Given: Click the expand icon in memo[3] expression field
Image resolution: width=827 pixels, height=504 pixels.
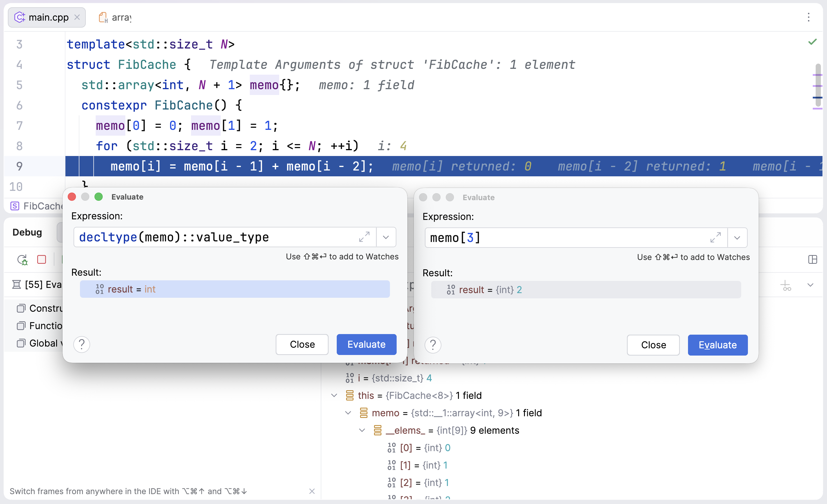Looking at the screenshot, I should (x=715, y=238).
